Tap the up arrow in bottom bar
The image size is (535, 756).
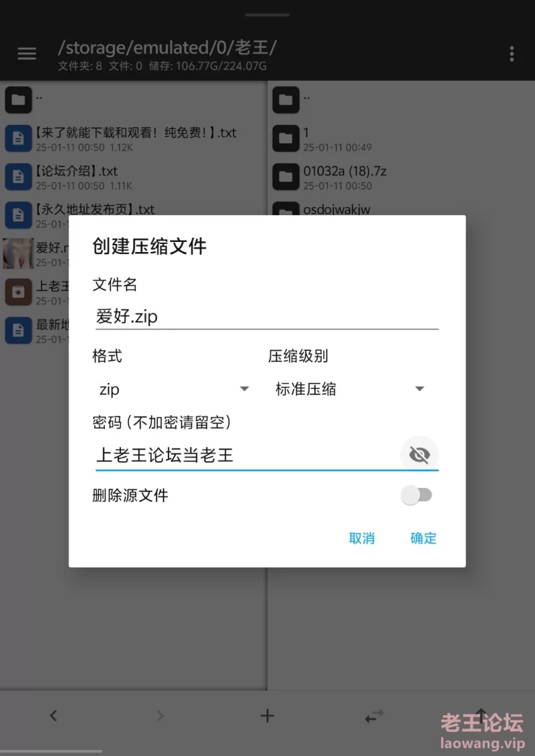click(x=481, y=715)
